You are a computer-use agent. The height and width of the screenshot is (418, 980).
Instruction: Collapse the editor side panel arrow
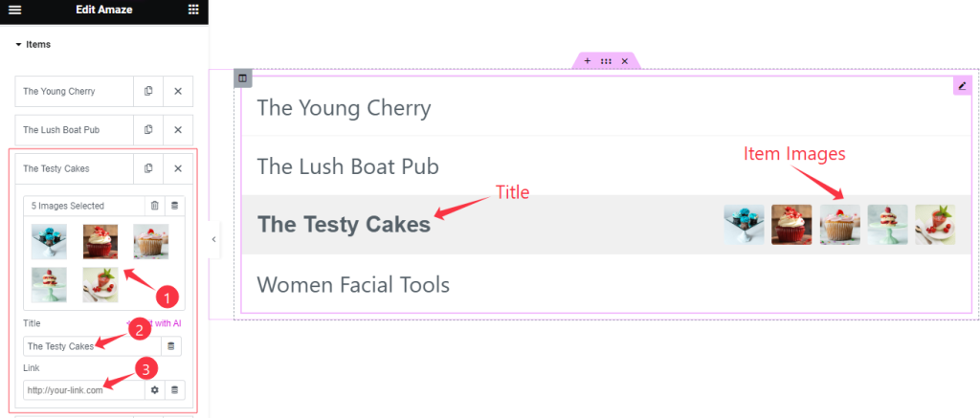click(x=213, y=239)
